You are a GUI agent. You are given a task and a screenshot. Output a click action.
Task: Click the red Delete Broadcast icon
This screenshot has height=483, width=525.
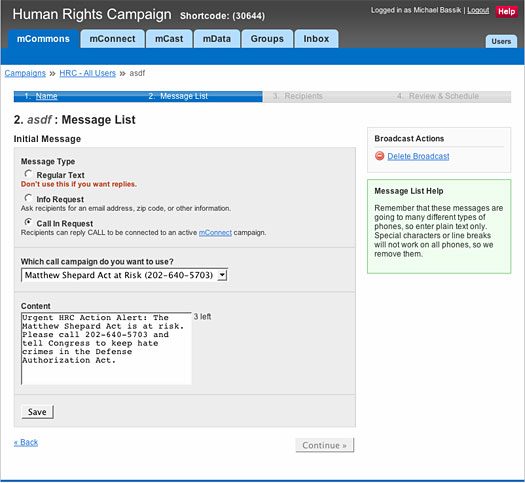(379, 156)
